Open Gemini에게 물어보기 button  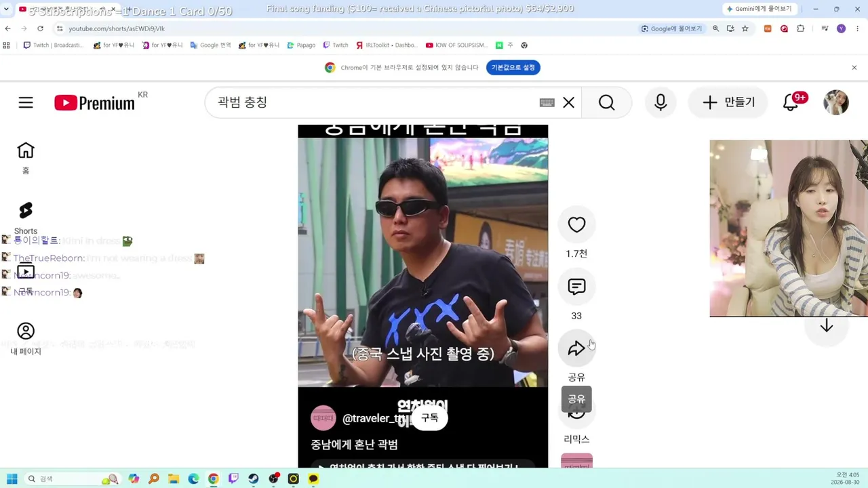tap(759, 9)
